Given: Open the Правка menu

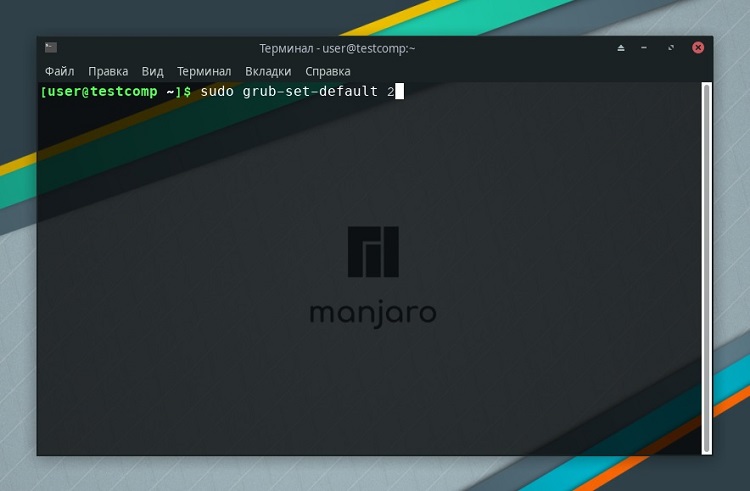Looking at the screenshot, I should [108, 71].
